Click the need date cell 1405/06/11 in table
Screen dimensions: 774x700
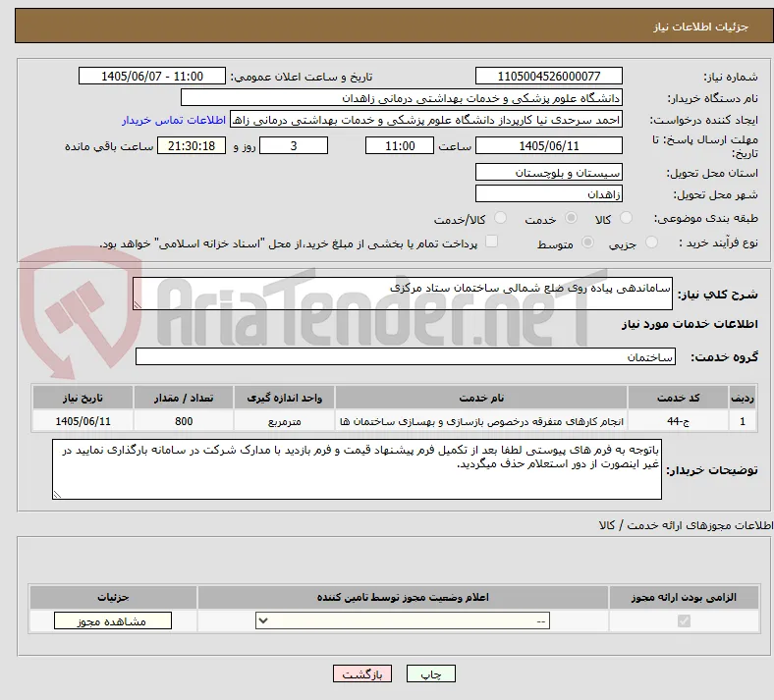pyautogui.click(x=83, y=421)
